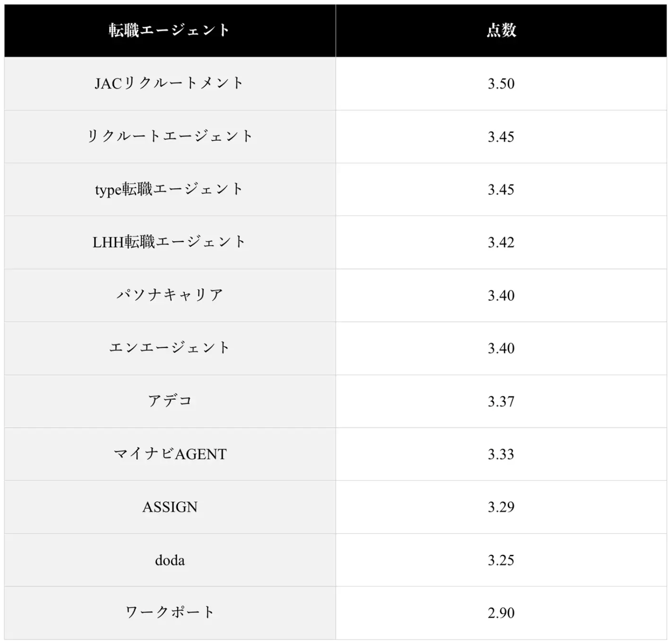The height and width of the screenshot is (644, 672).
Task: Click the アデコ cell
Action: point(170,401)
